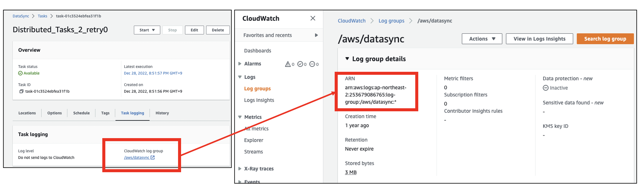The image size is (644, 190).
Task: Select the Task logging tab
Action: coord(132,113)
